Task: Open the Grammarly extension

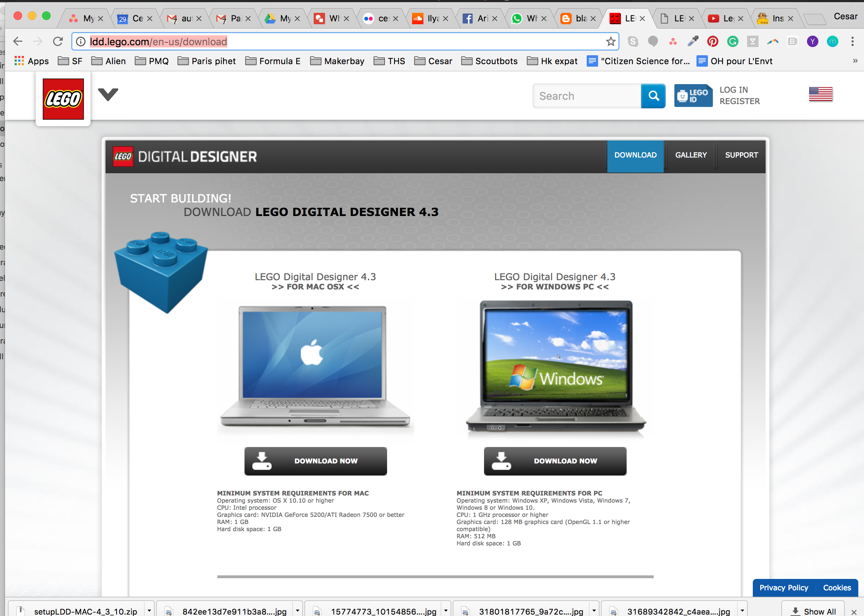Action: click(732, 41)
